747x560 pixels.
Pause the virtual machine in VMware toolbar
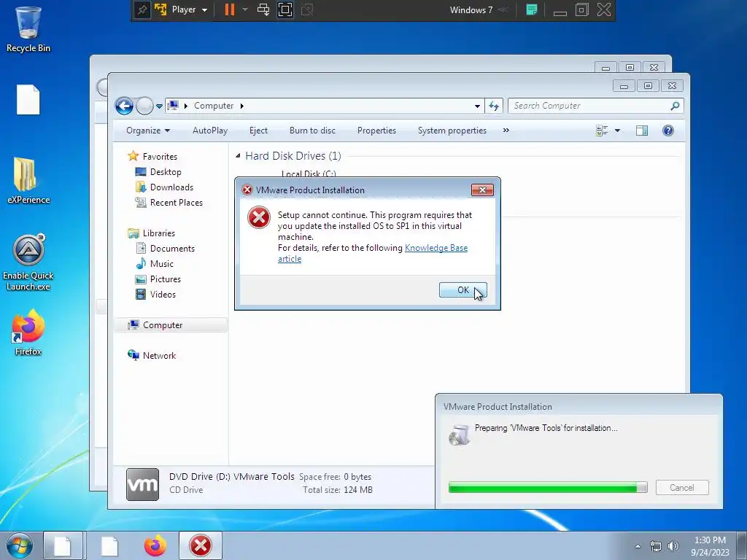(x=230, y=9)
